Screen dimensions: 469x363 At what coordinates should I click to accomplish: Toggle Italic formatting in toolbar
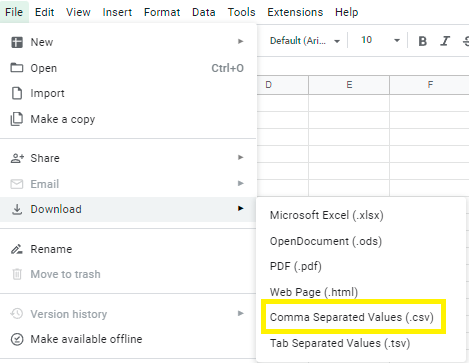click(x=445, y=41)
